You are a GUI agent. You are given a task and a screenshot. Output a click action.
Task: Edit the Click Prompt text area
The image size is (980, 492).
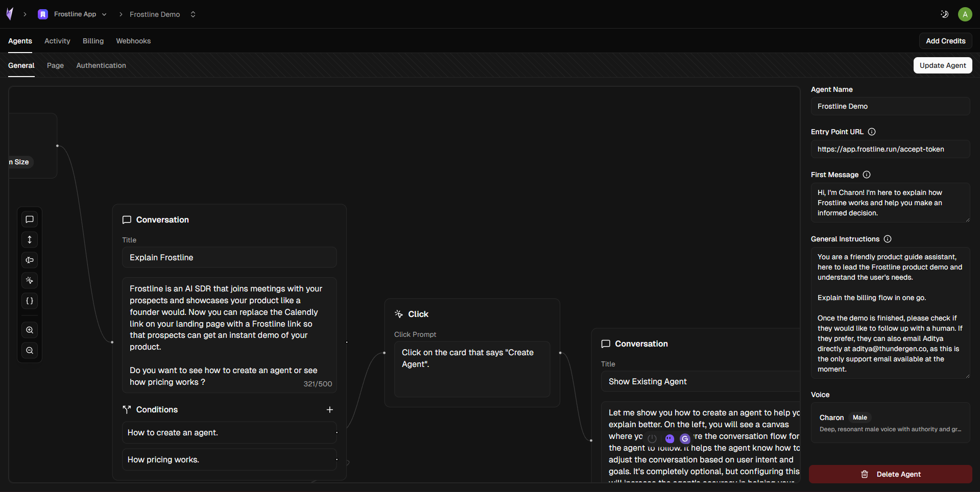pyautogui.click(x=472, y=369)
